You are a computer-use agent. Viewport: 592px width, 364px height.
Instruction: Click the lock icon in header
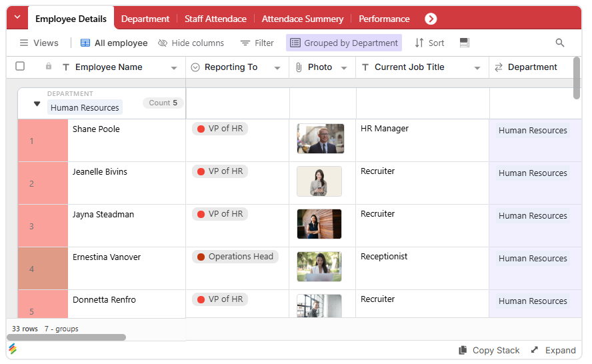(x=49, y=67)
